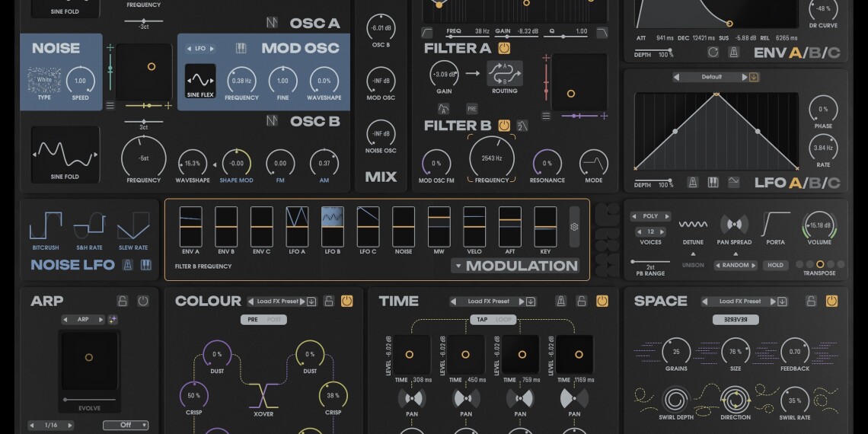Open the Modulation settings gear
This screenshot has height=434, width=868.
(x=574, y=226)
